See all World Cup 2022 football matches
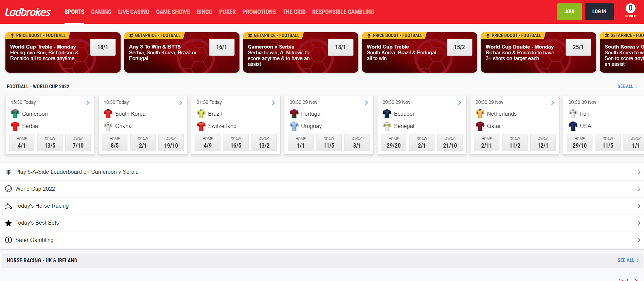 pos(627,87)
